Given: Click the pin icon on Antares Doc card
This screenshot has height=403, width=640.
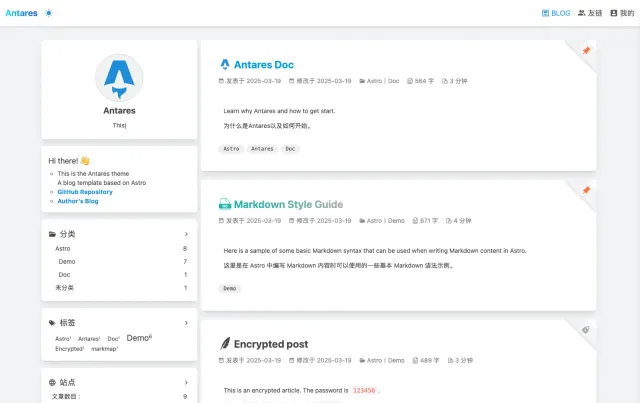Looking at the screenshot, I should [x=586, y=51].
